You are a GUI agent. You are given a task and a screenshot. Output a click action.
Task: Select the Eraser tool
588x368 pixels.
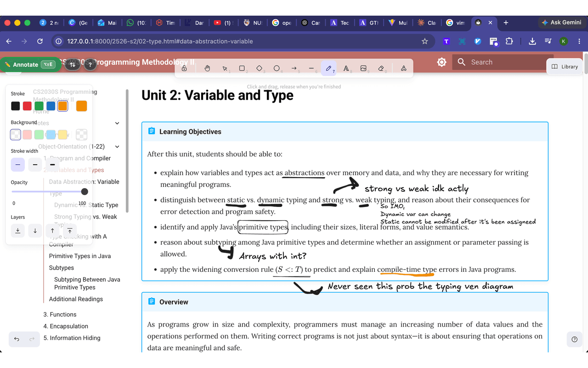[x=380, y=69]
